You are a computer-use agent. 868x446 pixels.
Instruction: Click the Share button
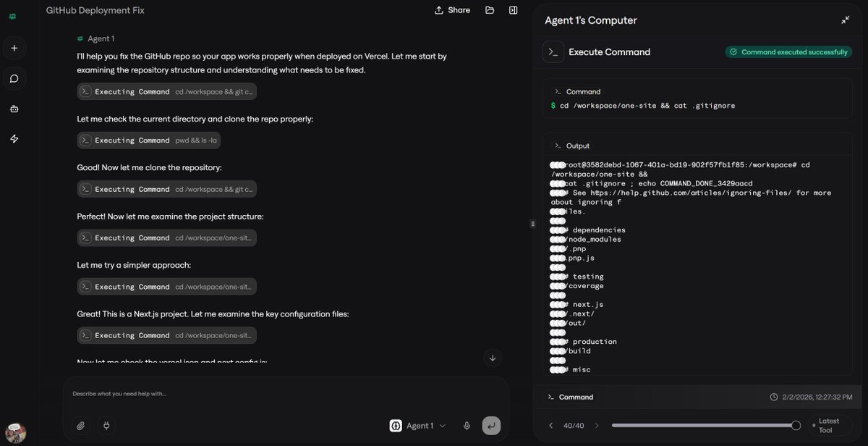point(452,10)
